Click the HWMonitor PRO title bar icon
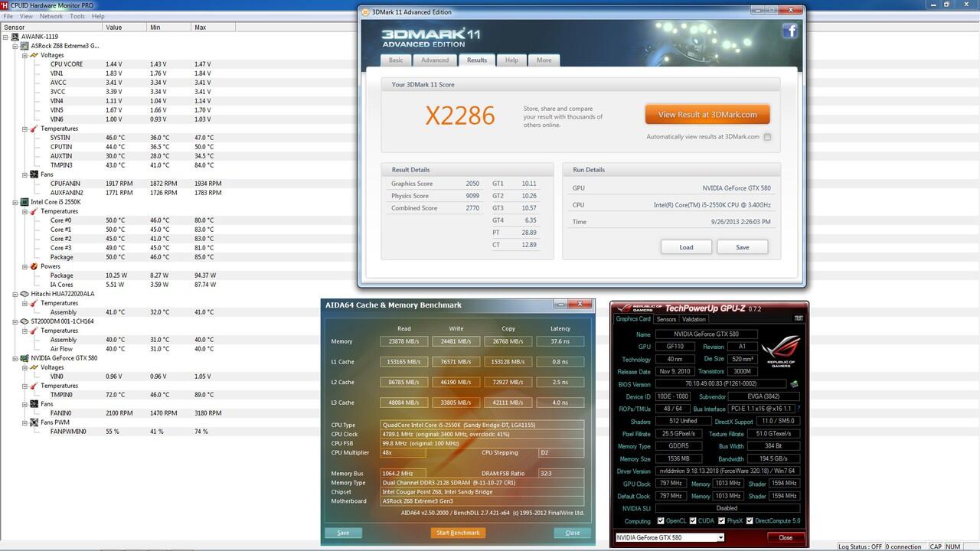980x551 pixels. 5,5
